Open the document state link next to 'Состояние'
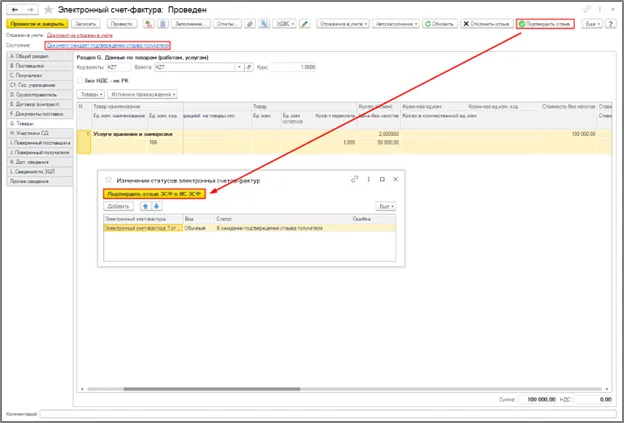 pos(108,45)
